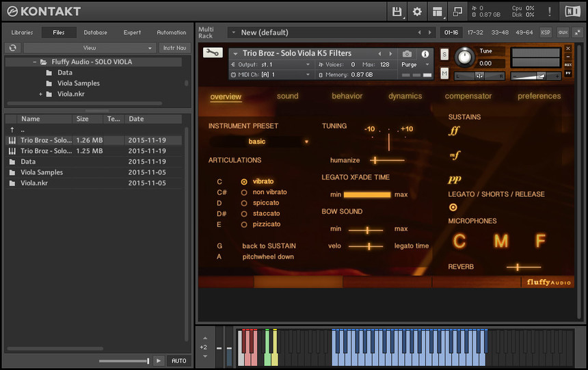The image size is (588, 370).
Task: Open Purge dropdown menu
Action: point(415,64)
